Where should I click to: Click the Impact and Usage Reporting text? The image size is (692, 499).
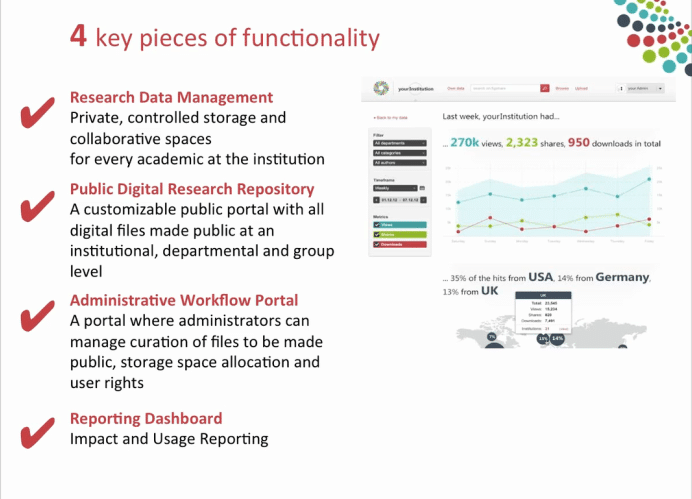tap(169, 439)
